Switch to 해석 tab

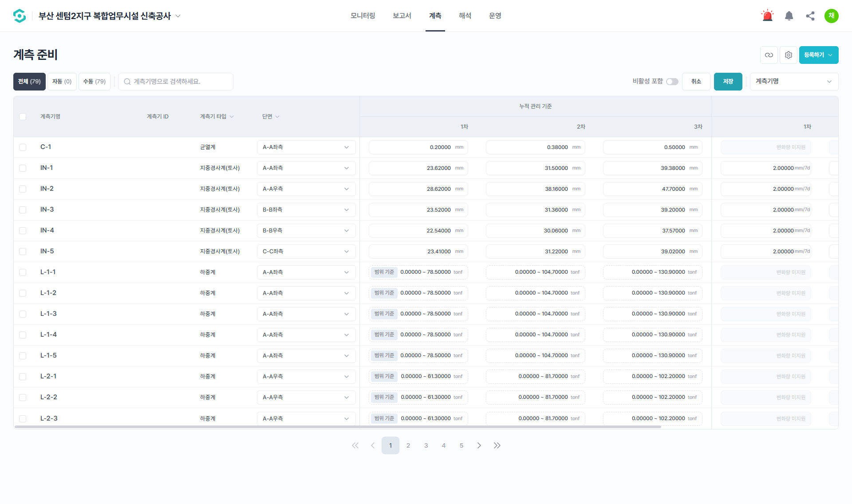pos(465,16)
